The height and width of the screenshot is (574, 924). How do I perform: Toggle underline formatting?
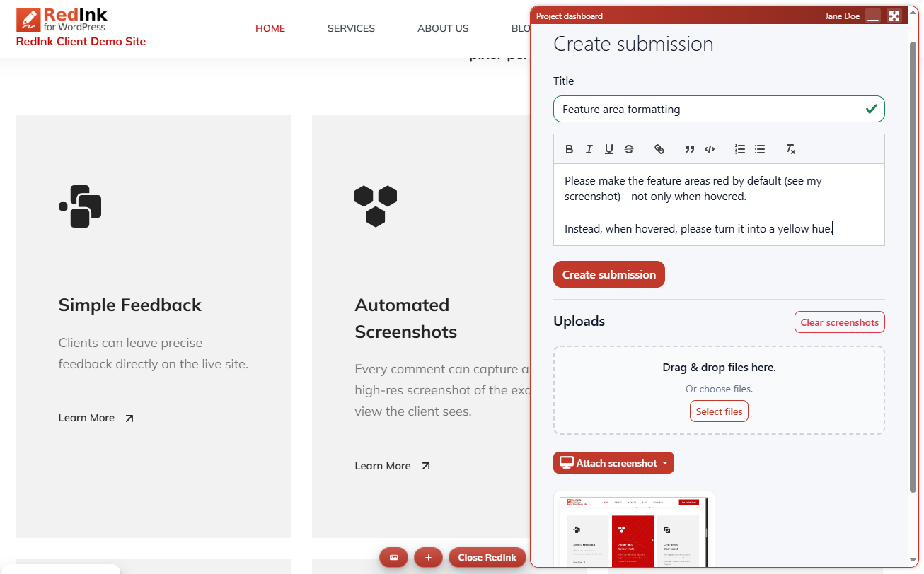tap(608, 149)
